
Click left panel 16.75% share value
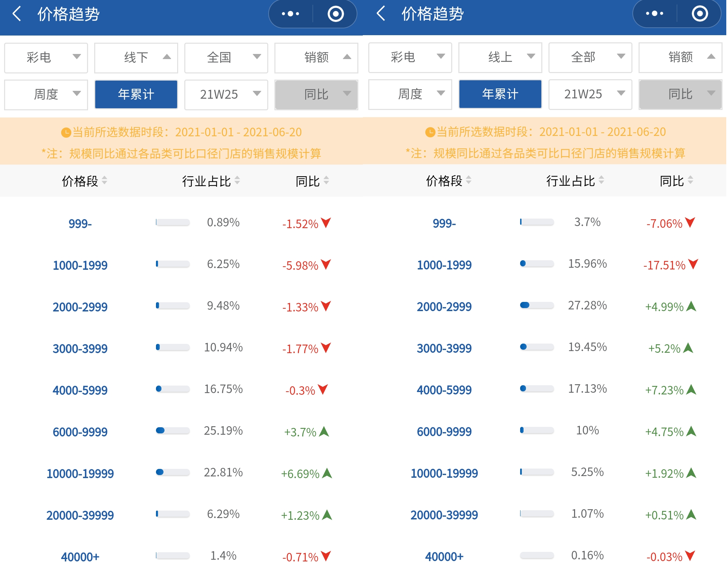pos(223,389)
